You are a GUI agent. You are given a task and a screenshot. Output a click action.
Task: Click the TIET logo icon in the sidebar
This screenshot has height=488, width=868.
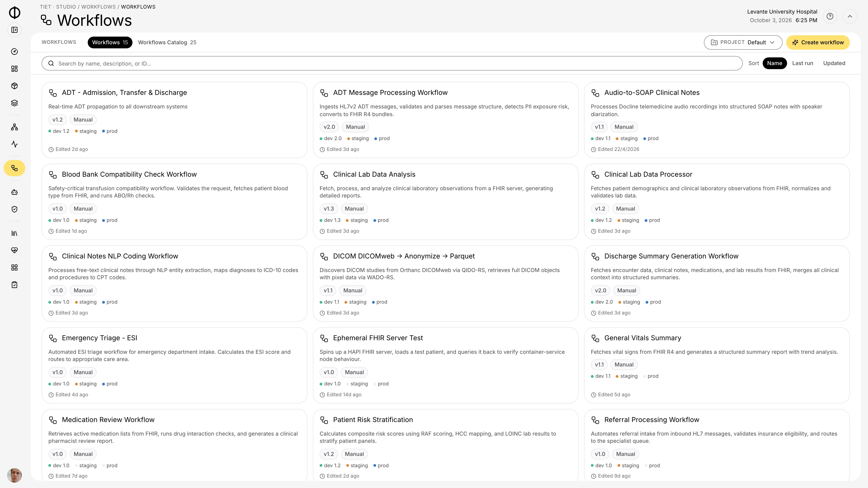point(14,13)
